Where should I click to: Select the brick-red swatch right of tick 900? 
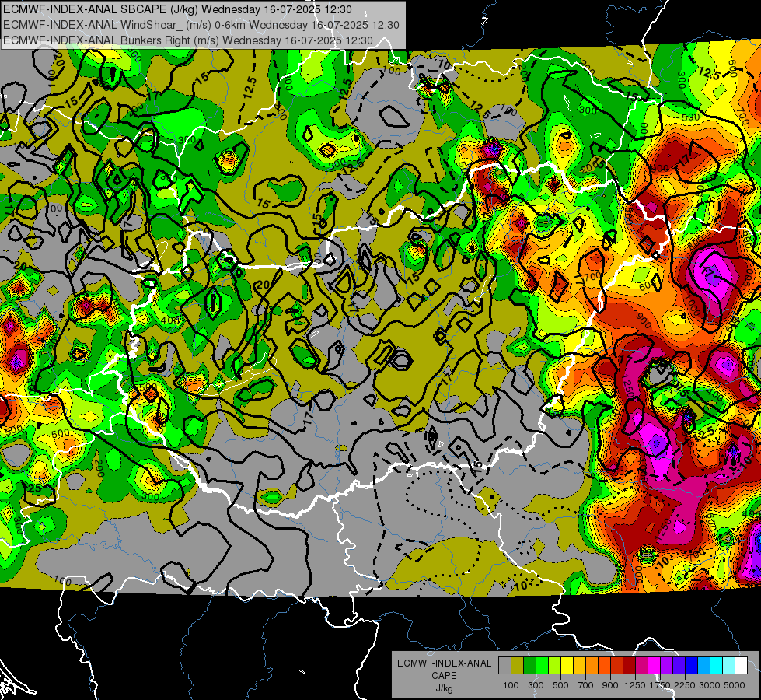(x=617, y=666)
